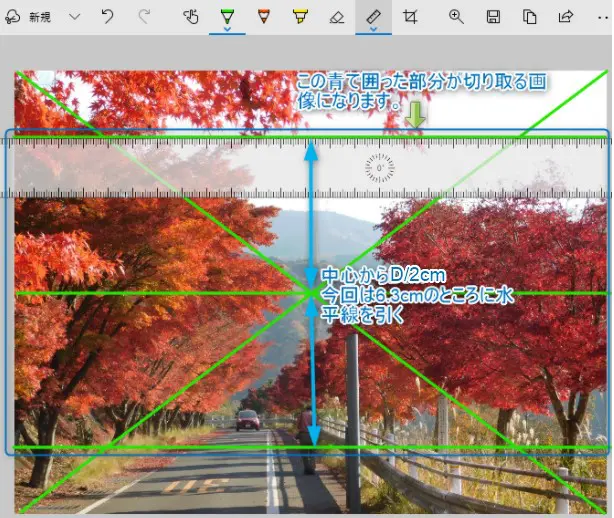Expand the New snip delay dropdown arrow
614x518 pixels.
click(74, 17)
